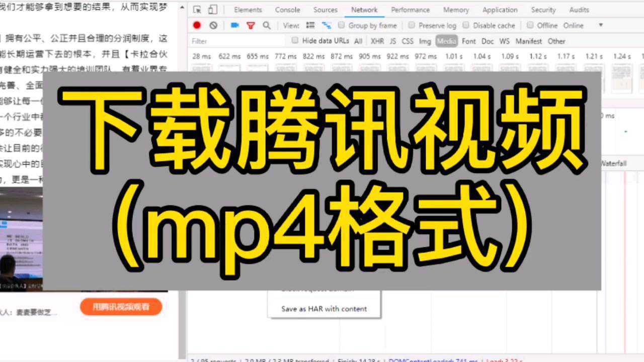The width and height of the screenshot is (644, 362).
Task: Filter requests by Font
Action: pos(468,41)
